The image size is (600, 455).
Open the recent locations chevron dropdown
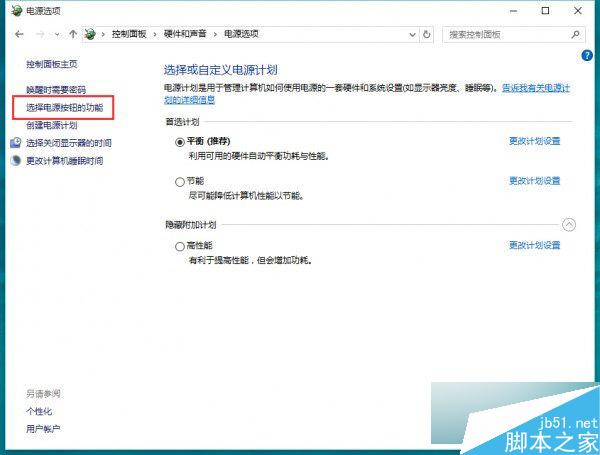pos(57,35)
